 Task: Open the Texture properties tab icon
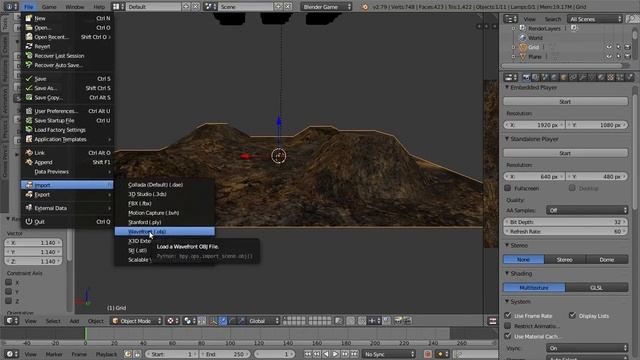[611, 77]
